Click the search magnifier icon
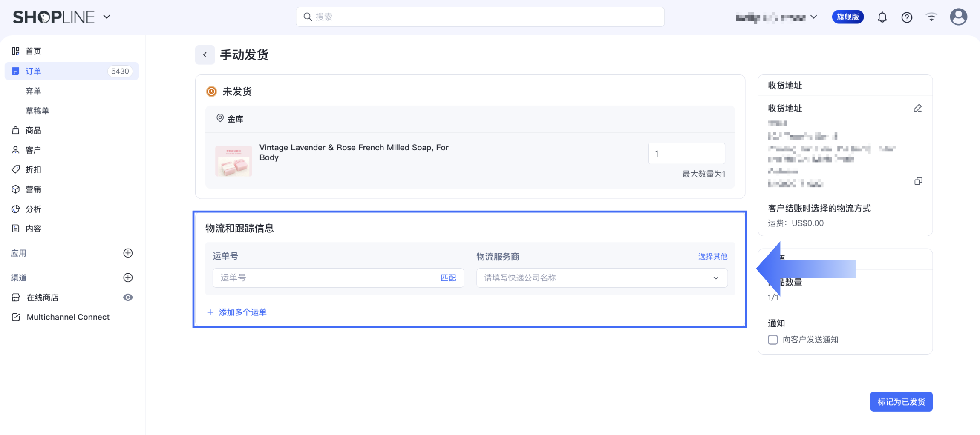 (307, 17)
